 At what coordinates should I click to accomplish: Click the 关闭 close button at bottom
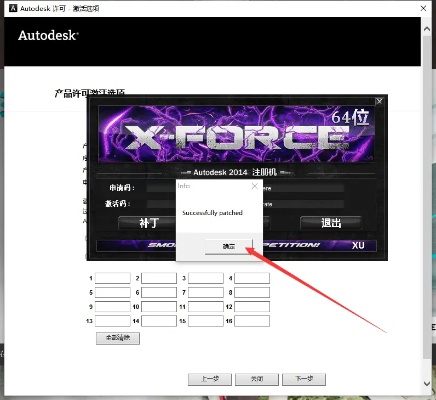257,379
